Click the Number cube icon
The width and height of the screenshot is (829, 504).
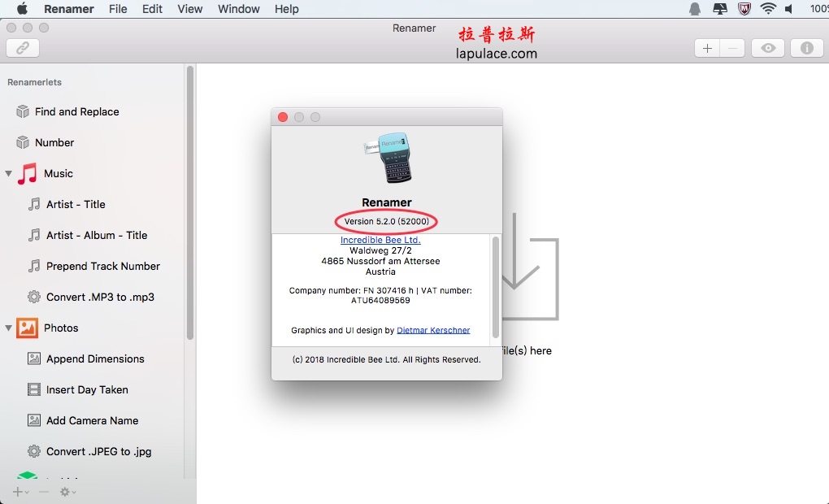pos(23,142)
